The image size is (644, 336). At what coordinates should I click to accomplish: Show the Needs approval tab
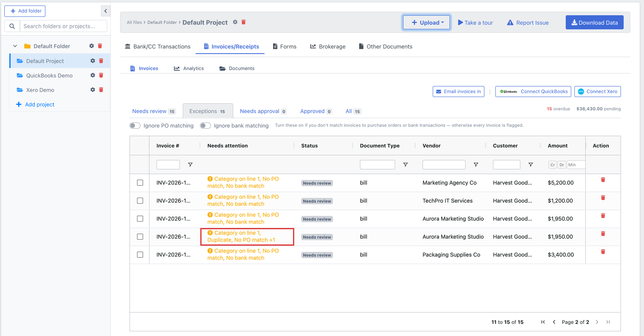[x=263, y=111]
